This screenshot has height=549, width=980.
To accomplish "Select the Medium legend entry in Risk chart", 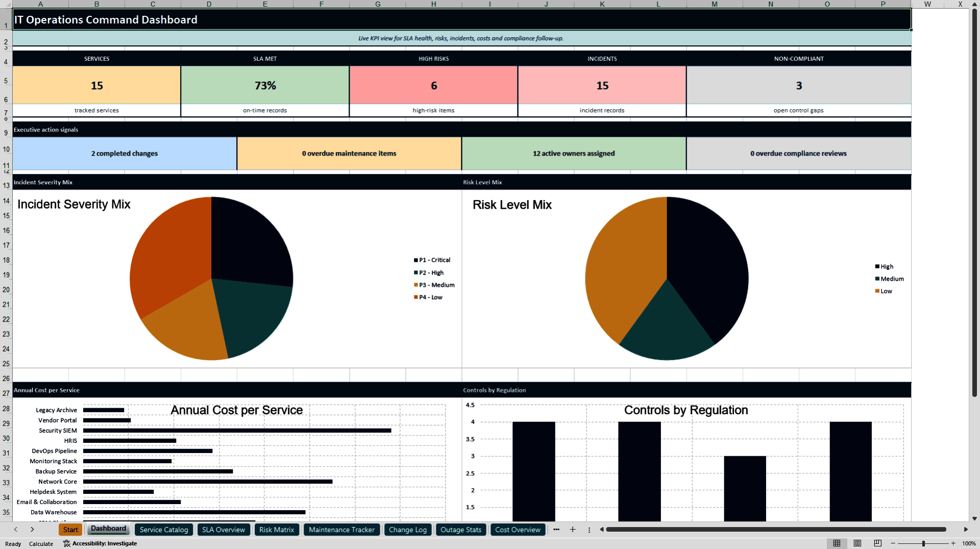I will coord(889,279).
